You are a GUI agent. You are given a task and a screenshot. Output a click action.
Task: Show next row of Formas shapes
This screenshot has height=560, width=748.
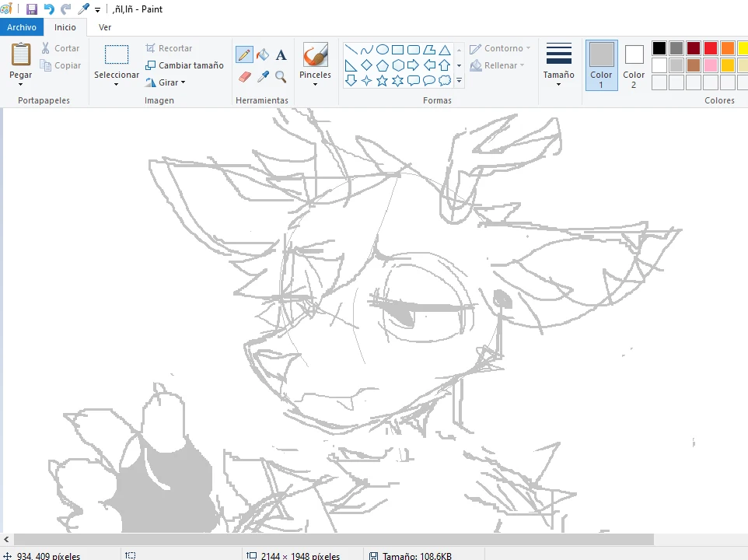459,65
